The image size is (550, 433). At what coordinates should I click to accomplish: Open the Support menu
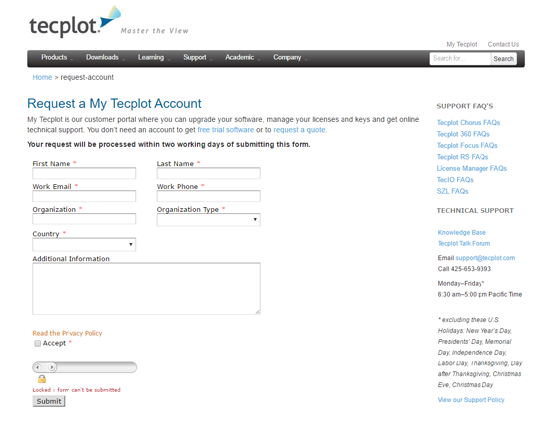tap(197, 58)
